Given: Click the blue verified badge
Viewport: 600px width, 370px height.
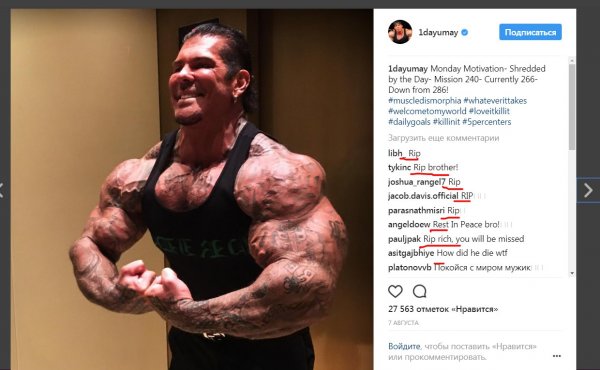Looking at the screenshot, I should pos(465,33).
